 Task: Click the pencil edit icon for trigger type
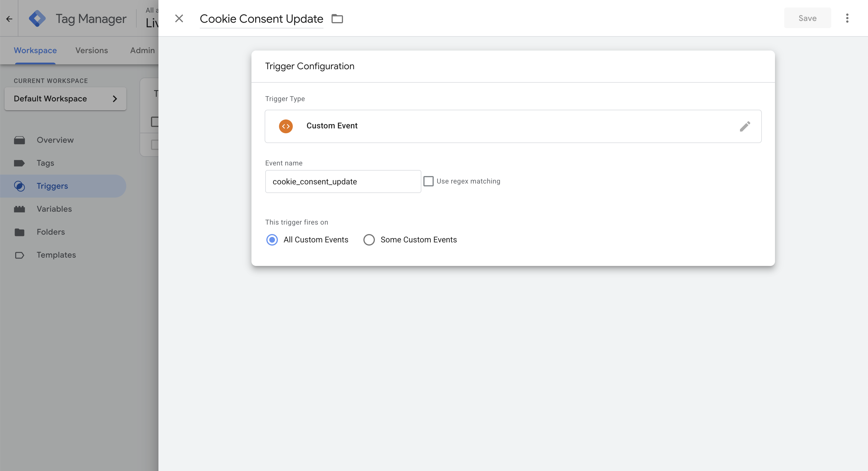click(745, 126)
